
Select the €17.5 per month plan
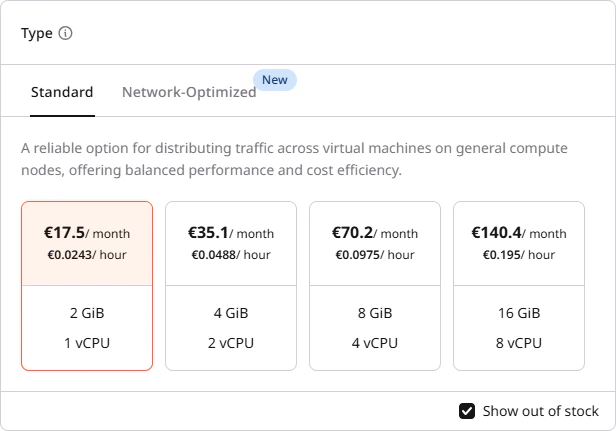pyautogui.click(x=87, y=286)
